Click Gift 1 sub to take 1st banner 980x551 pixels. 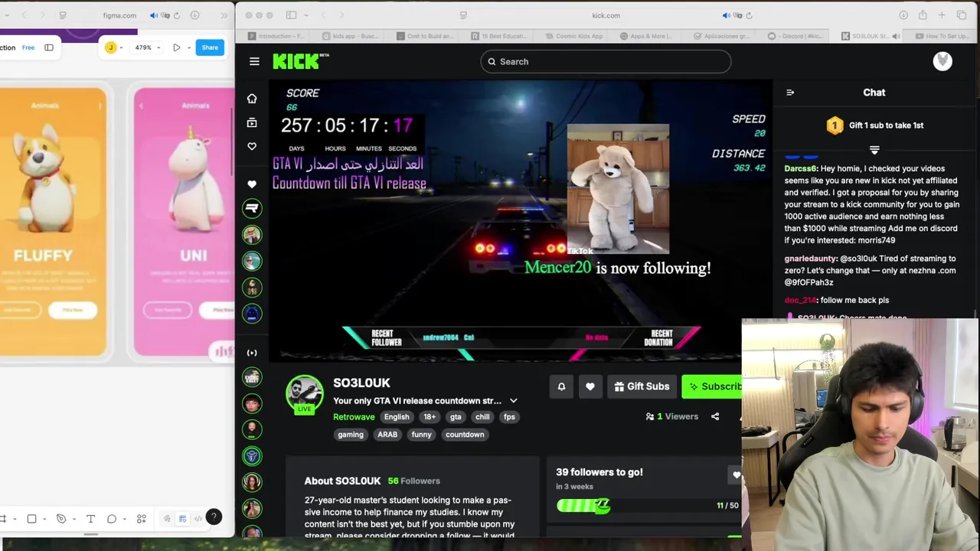[x=874, y=126]
